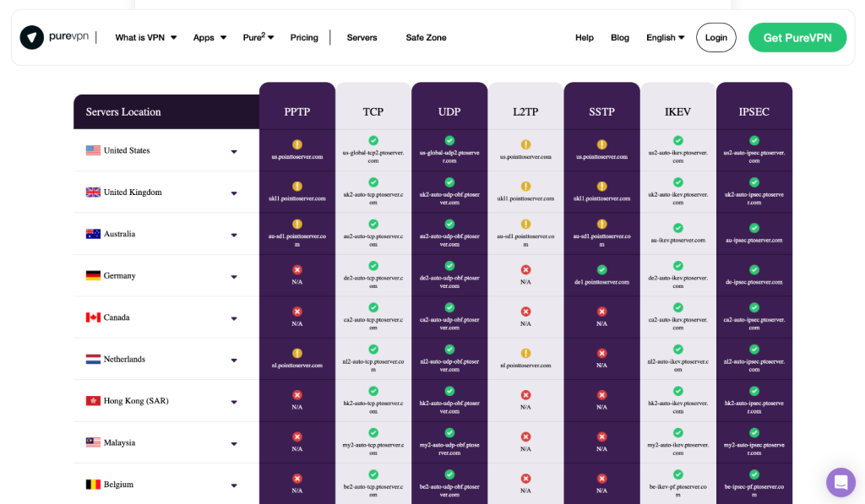Expand the Hong Kong (SAR) server row
Screen dimensions: 865x504
pyautogui.click(x=234, y=402)
